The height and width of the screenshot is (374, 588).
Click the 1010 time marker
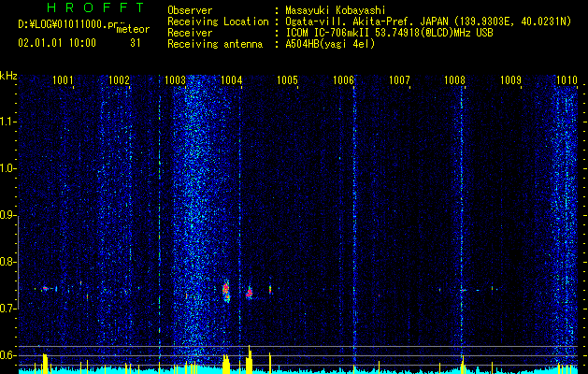coord(566,79)
